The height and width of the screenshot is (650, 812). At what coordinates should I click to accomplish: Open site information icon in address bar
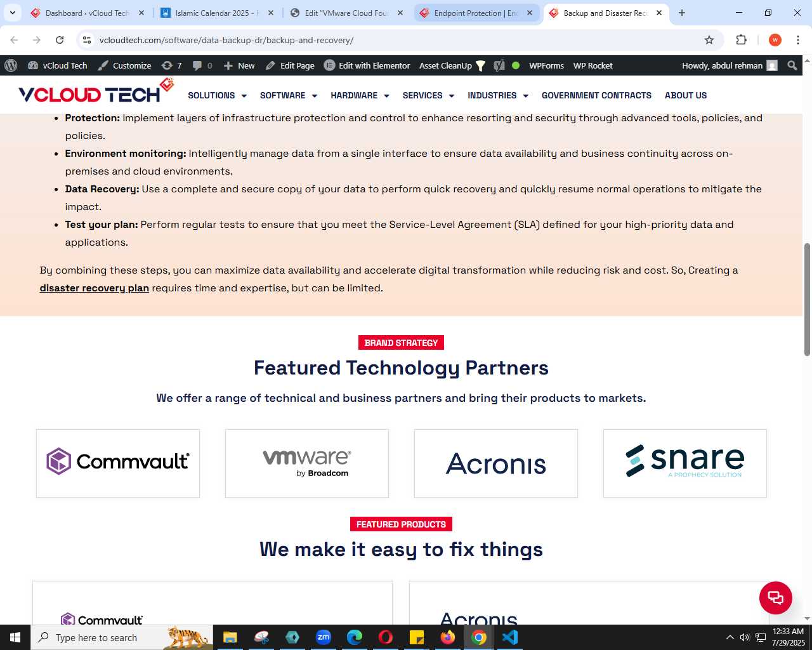(87, 40)
